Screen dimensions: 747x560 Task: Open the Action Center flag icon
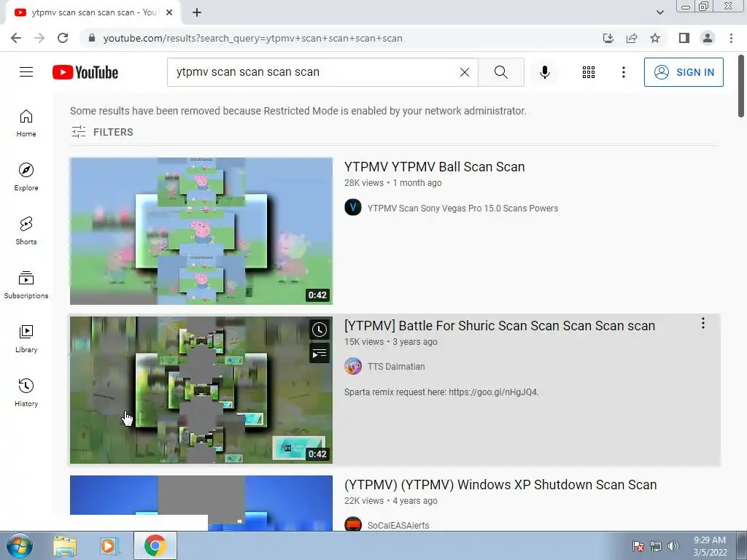click(x=638, y=546)
